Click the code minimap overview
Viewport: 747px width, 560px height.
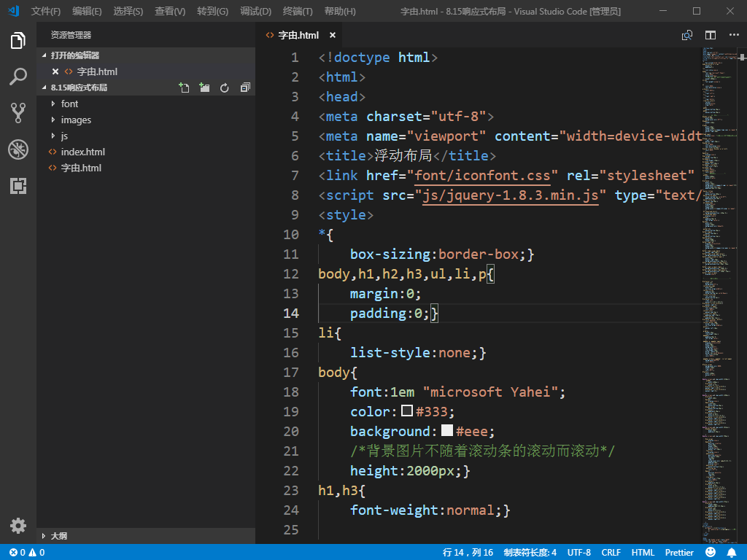coord(720,295)
